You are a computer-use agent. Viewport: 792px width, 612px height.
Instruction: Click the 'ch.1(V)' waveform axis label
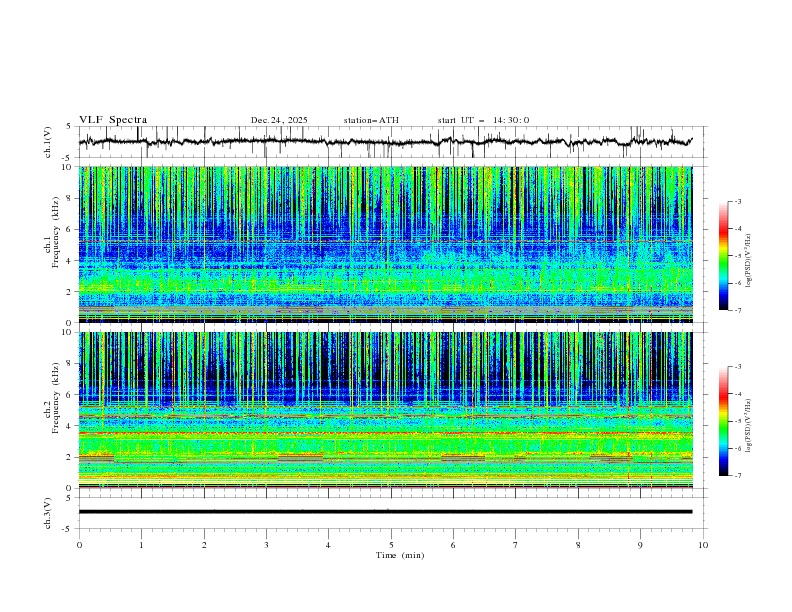pos(48,142)
